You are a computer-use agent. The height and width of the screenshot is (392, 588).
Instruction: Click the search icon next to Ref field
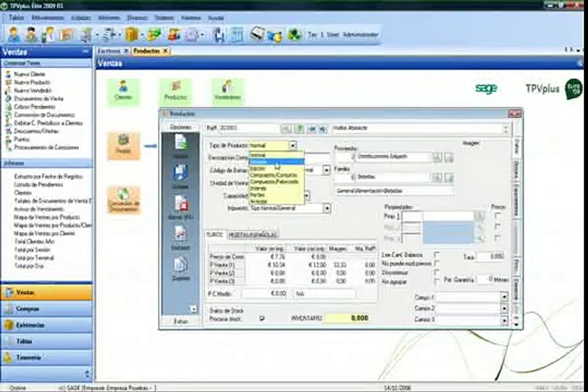(x=286, y=128)
